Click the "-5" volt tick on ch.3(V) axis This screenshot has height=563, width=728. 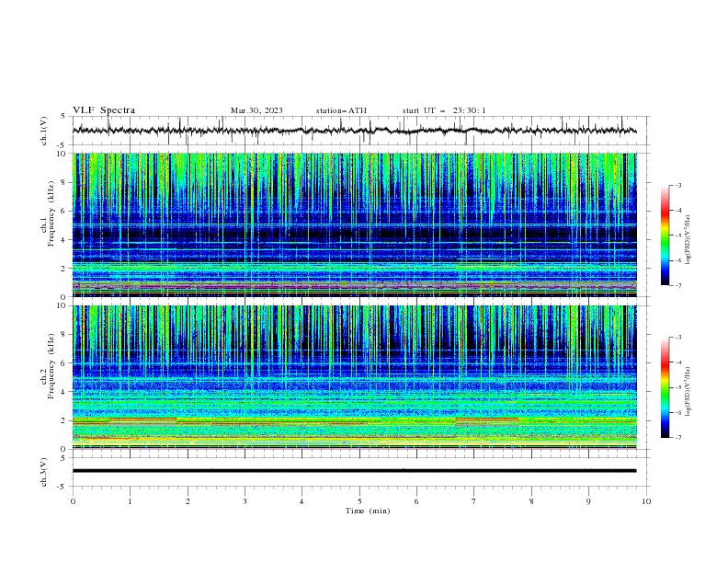63,487
